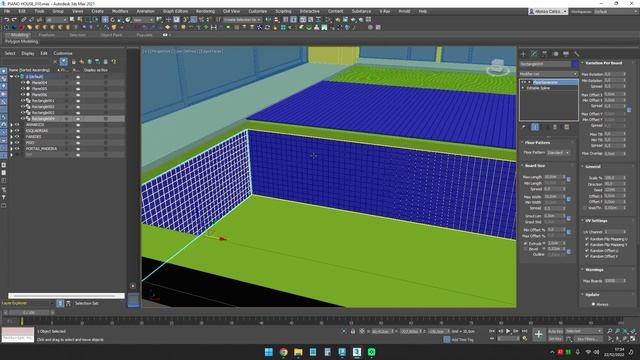This screenshot has height=360, width=640.
Task: Click the viewport maximize toggle icon
Action: 633,338
